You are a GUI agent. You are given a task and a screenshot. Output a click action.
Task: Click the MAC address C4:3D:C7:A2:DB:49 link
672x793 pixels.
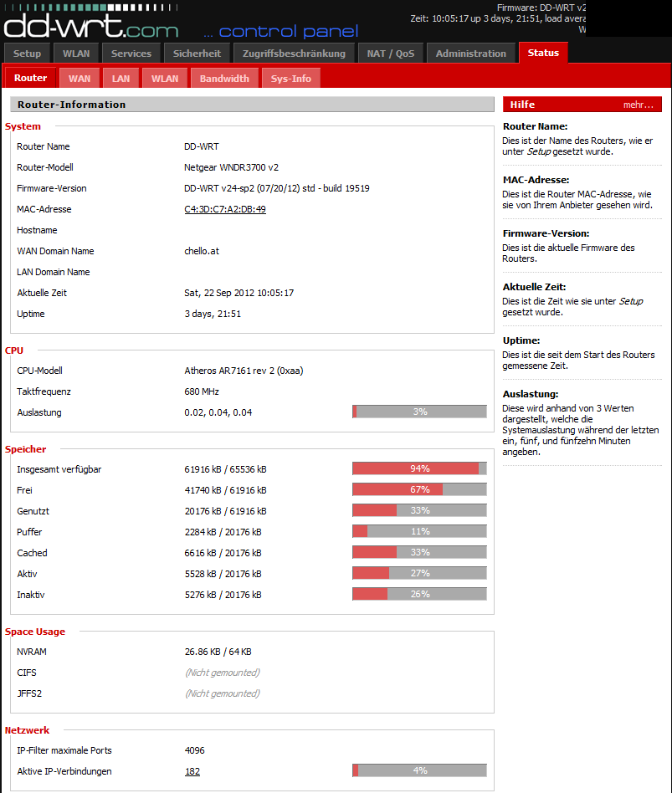(x=224, y=209)
